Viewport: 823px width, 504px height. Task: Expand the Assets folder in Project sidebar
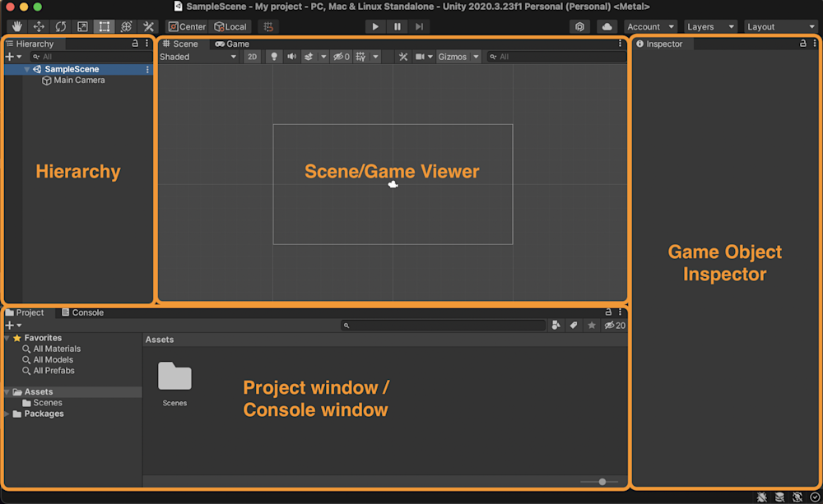(7, 391)
